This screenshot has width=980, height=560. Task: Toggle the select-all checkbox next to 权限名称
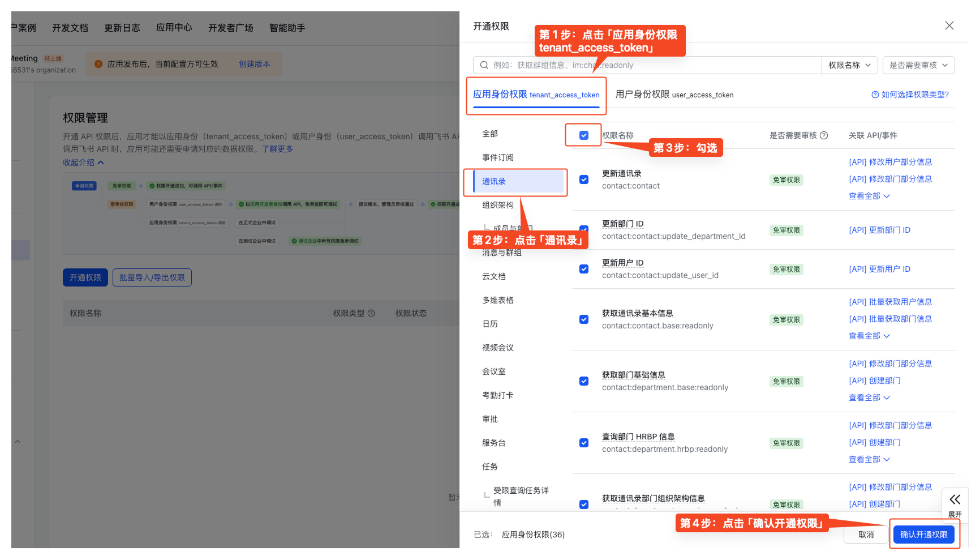point(583,134)
